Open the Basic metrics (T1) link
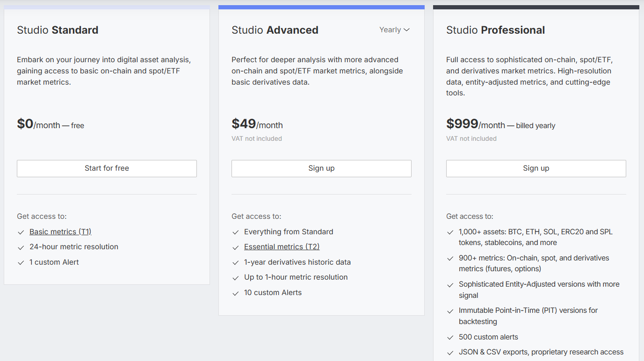644x361 pixels. pyautogui.click(x=60, y=232)
